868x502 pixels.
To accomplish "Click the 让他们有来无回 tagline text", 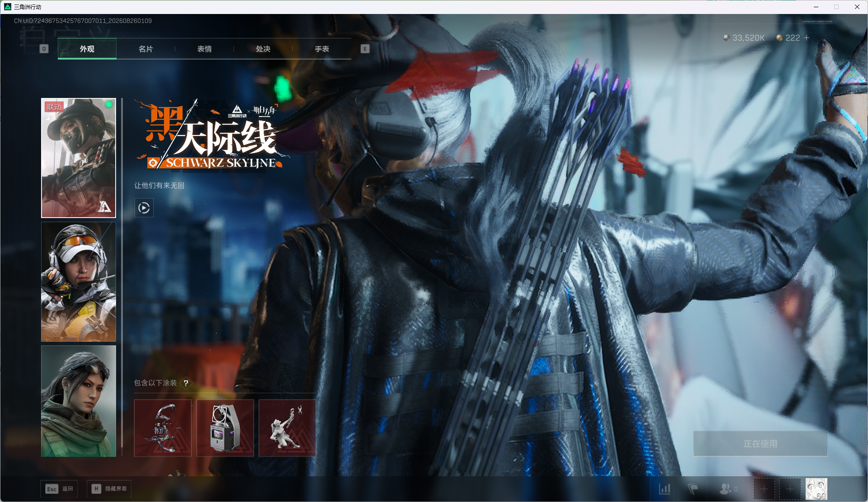I will [159, 186].
